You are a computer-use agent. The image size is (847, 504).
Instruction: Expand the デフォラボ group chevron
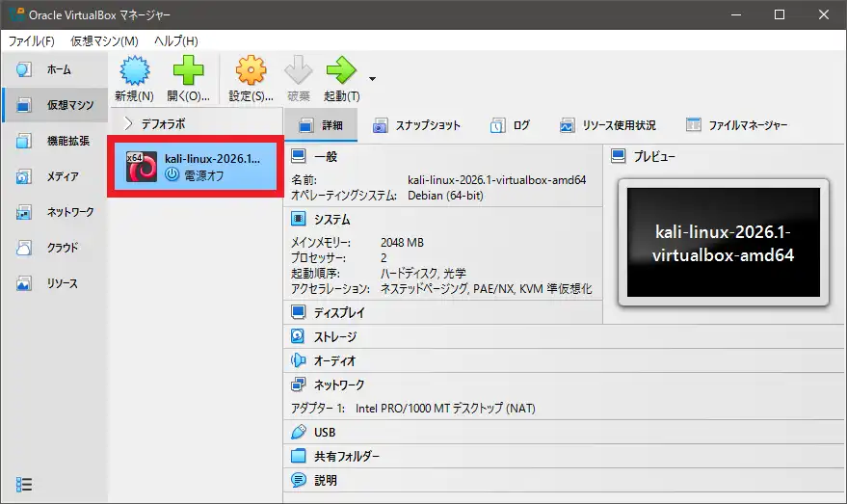pos(128,123)
